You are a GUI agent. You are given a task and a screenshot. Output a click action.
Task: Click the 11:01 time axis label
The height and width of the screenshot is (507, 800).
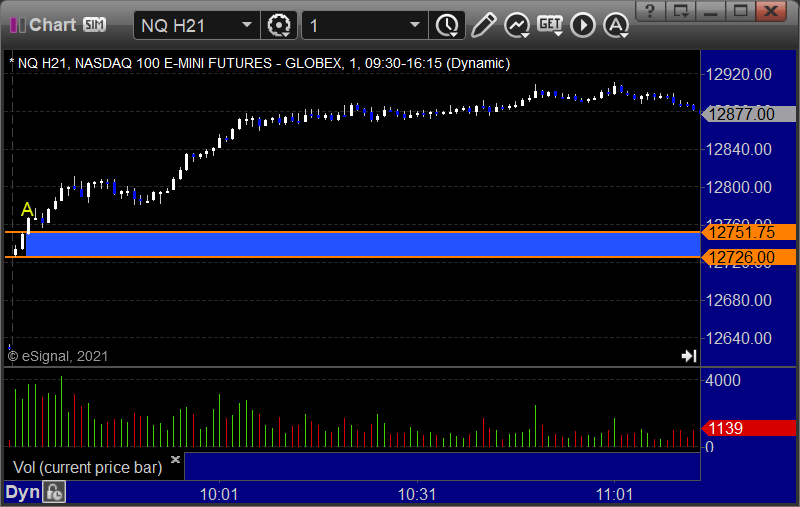click(x=614, y=494)
